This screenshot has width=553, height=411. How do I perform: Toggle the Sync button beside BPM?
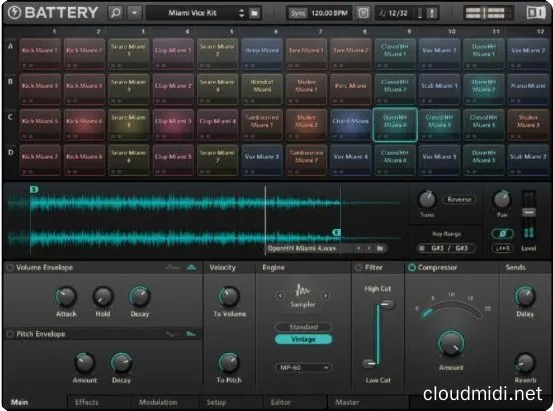pyautogui.click(x=297, y=13)
